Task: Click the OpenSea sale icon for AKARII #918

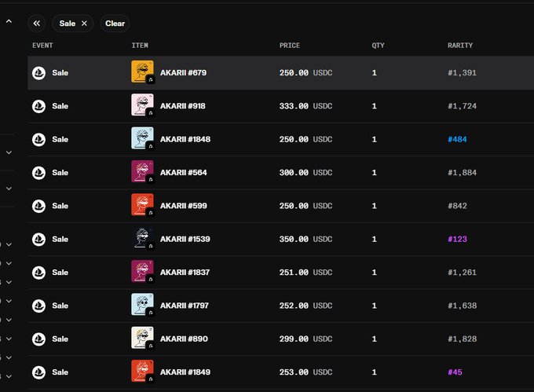Action: coord(38,106)
